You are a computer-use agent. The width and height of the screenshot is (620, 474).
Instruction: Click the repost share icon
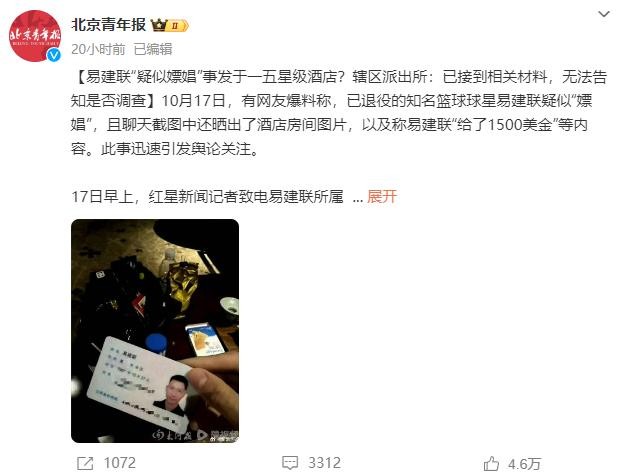tap(85, 463)
